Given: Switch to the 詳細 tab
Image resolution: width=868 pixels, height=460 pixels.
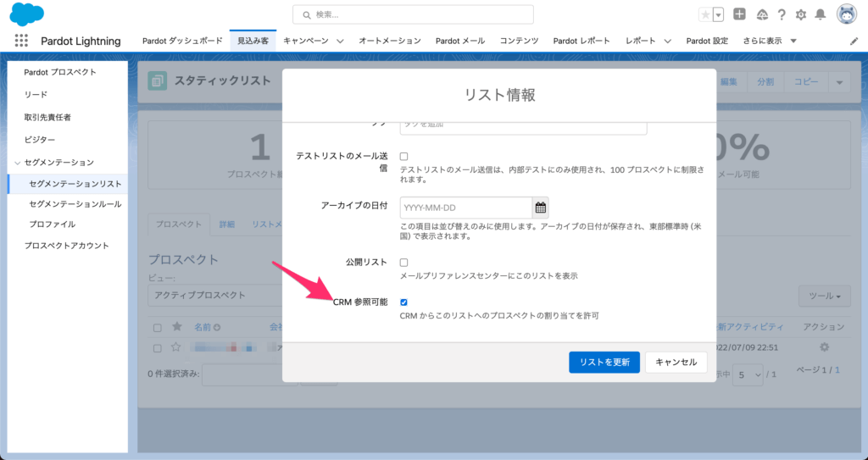Looking at the screenshot, I should point(227,224).
